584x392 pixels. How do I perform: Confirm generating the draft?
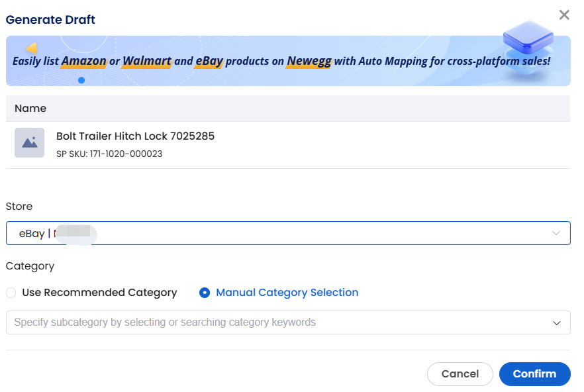534,373
